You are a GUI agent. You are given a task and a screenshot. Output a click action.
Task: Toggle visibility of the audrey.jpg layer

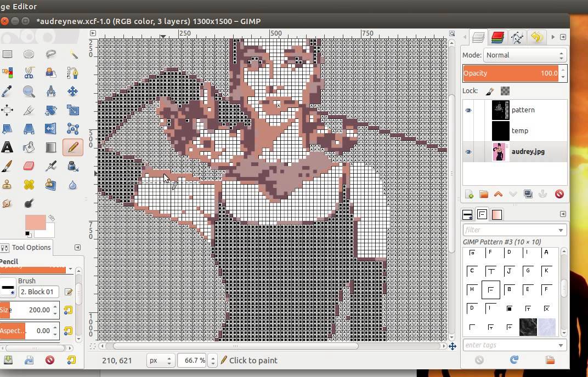pyautogui.click(x=468, y=152)
